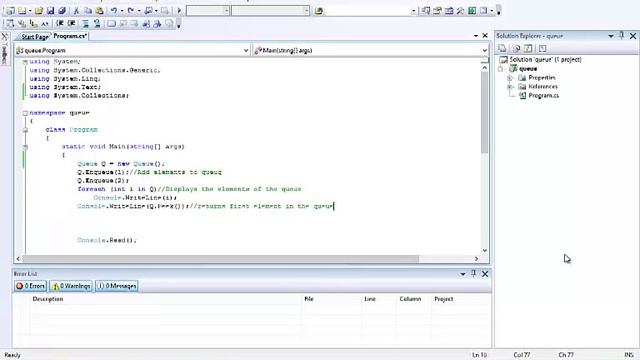The width and height of the screenshot is (640, 360).
Task: Click the editor horizontal scrollbar thumb
Action: tap(220, 259)
